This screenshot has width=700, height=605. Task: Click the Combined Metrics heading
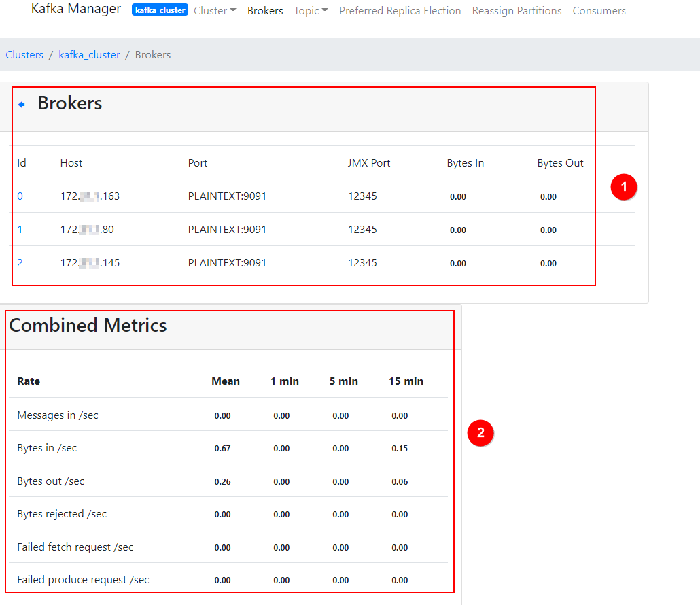[x=88, y=326]
